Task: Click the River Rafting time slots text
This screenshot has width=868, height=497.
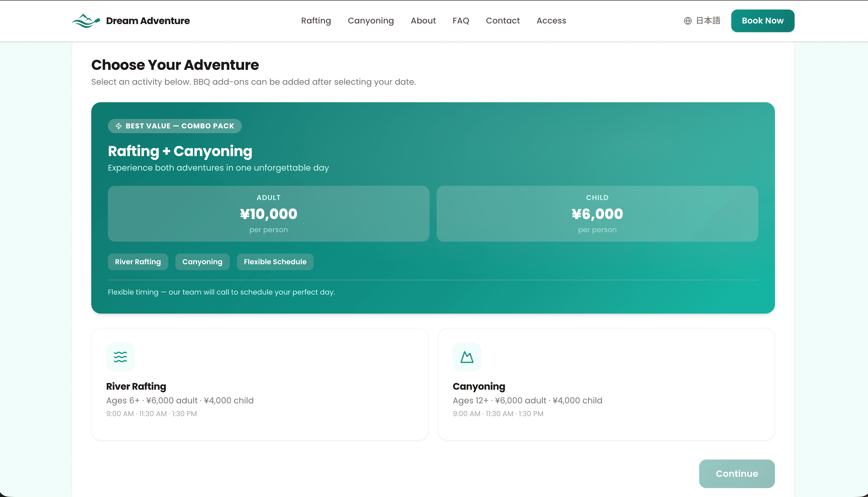Action: pos(151,414)
